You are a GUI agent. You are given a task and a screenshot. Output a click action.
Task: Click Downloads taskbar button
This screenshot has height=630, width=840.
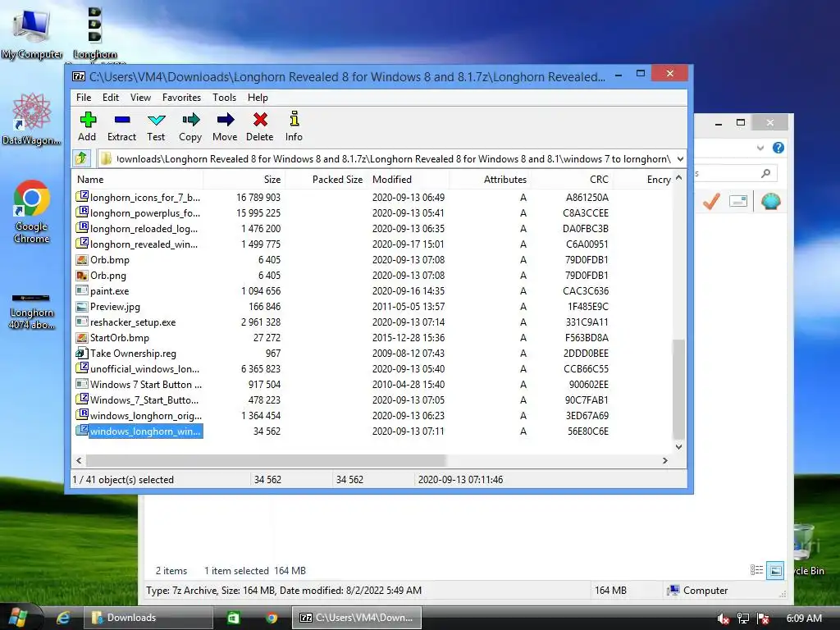coord(148,618)
